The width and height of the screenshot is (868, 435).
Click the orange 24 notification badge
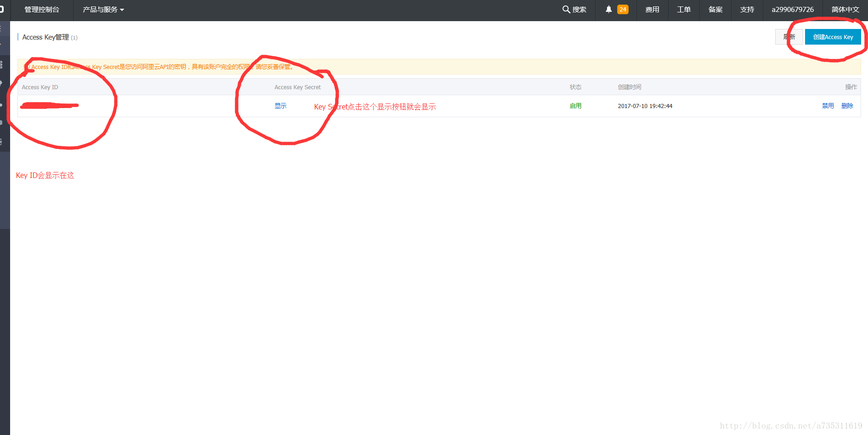pyautogui.click(x=623, y=9)
